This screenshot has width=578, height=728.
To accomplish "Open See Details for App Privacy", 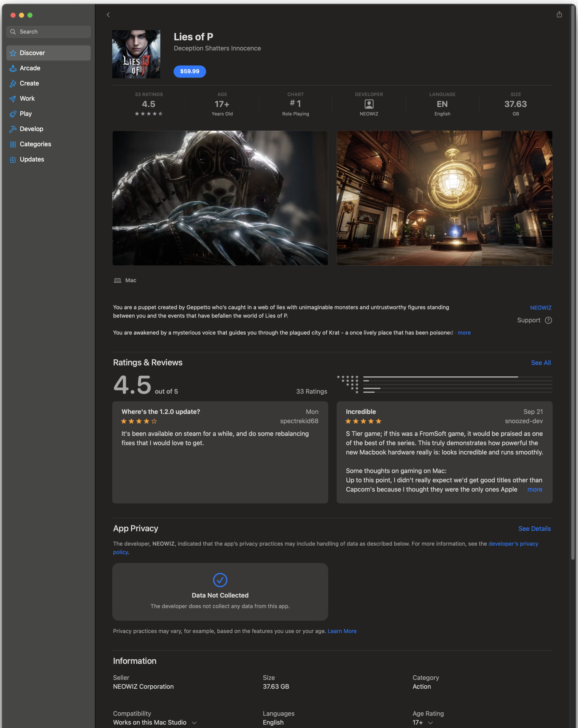I will pos(534,529).
